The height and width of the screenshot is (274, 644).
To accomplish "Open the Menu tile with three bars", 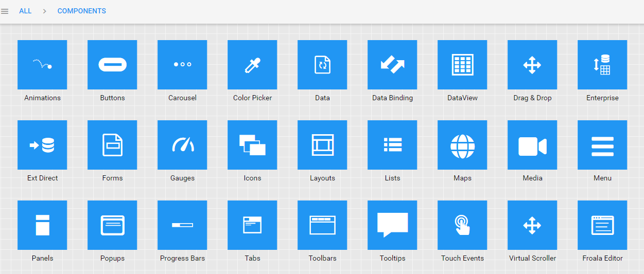I will pos(602,145).
